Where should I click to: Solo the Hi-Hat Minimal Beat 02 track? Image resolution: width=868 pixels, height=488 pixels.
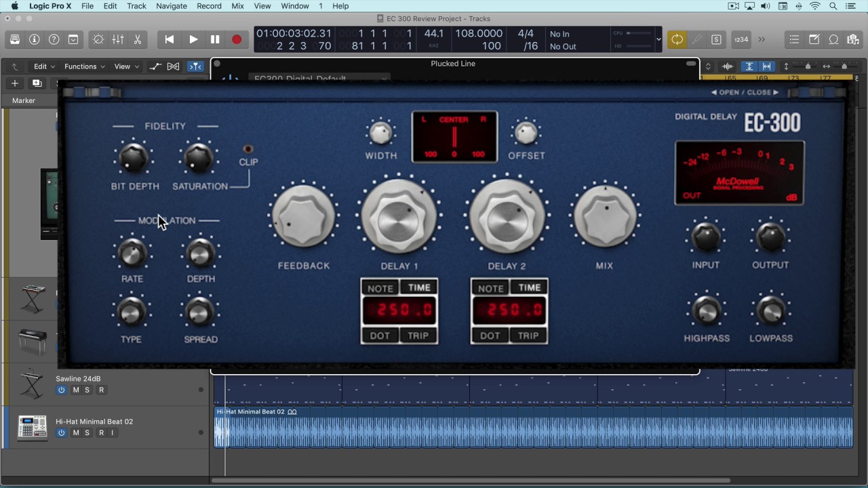[x=87, y=432]
